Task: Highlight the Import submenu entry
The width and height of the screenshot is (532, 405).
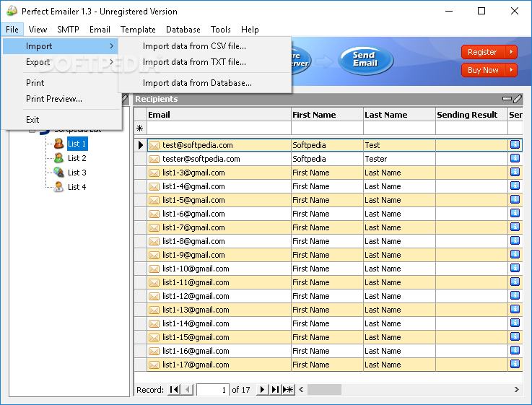Action: pos(61,46)
